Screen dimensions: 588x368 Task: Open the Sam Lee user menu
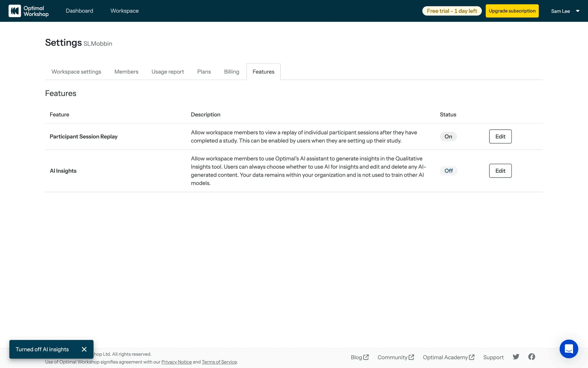pos(560,11)
